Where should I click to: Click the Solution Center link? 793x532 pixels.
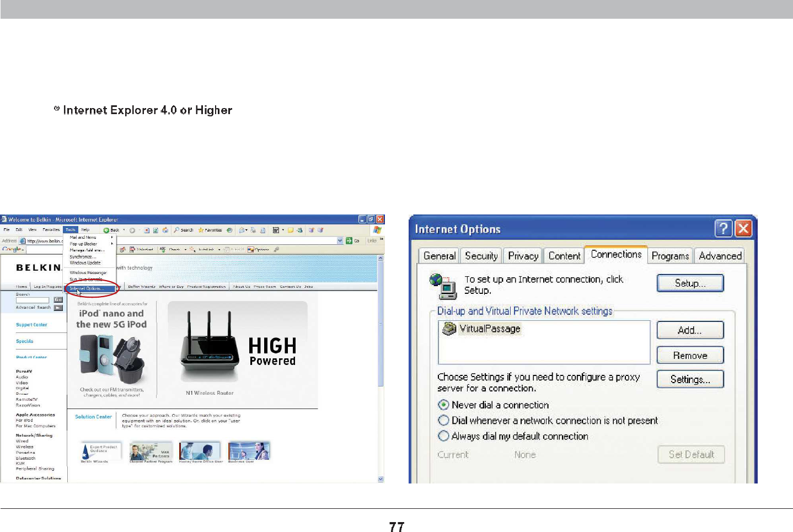(93, 417)
